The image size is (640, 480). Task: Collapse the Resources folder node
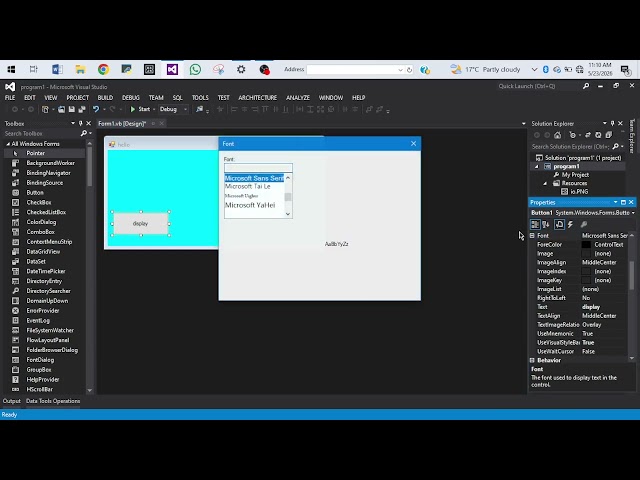(545, 183)
